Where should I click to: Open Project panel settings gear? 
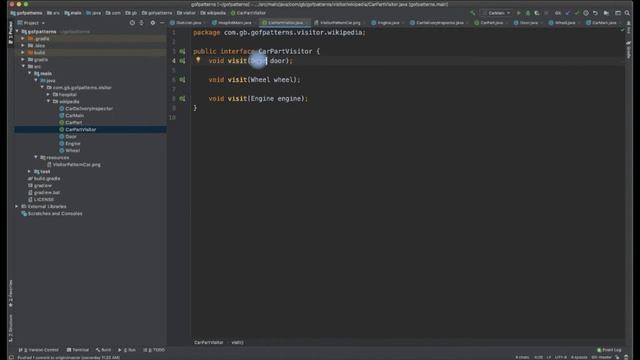click(153, 23)
